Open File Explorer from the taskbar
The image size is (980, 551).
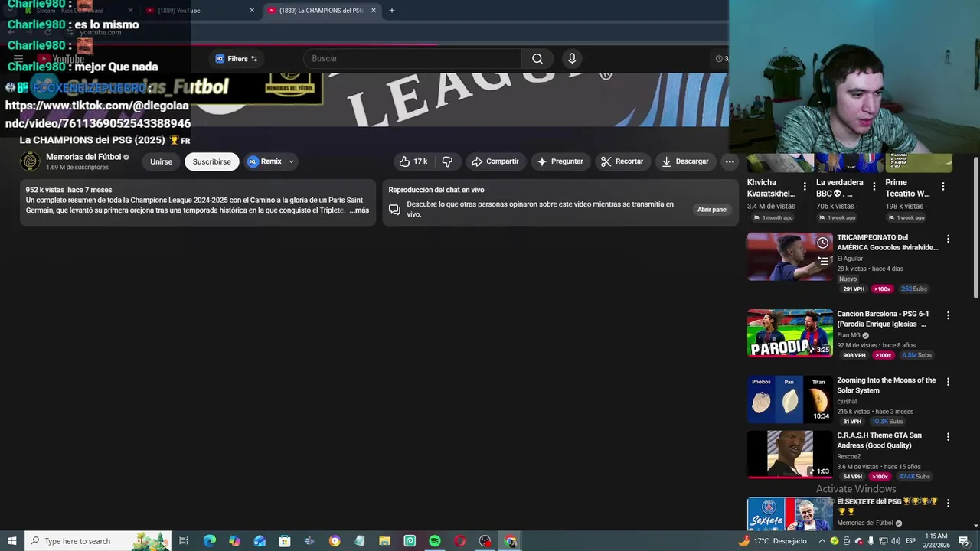(384, 541)
